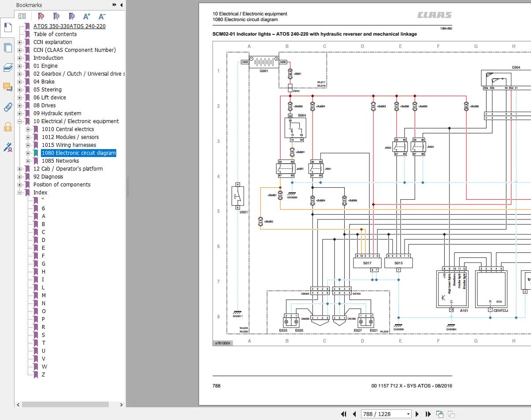
Task: Select the 1015 Wiring harnesses bookmark
Action: pos(69,145)
